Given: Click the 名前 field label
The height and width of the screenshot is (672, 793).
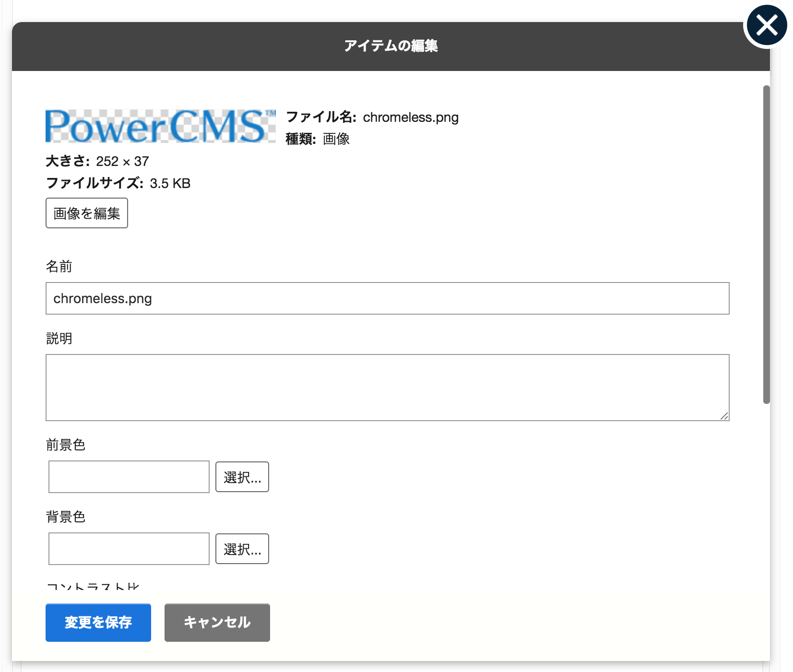Looking at the screenshot, I should pos(59,266).
